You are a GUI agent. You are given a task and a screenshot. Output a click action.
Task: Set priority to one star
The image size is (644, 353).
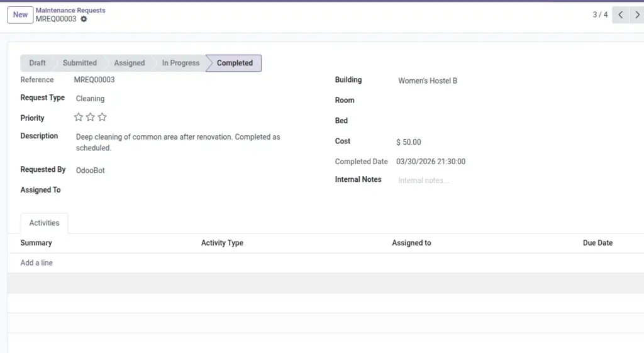coord(79,117)
